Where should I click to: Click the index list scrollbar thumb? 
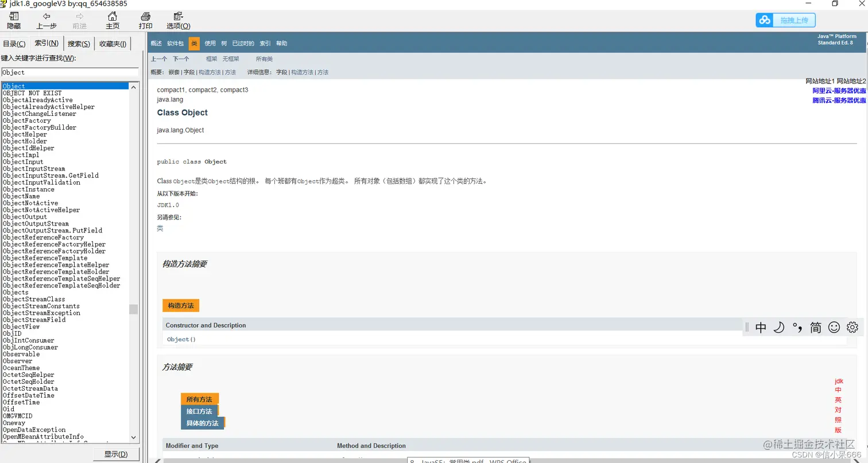(x=134, y=309)
